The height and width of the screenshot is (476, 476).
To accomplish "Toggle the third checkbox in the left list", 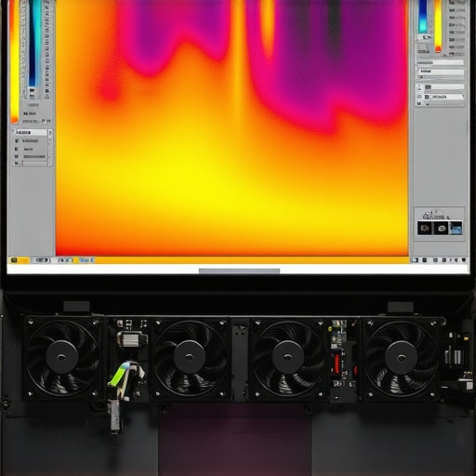I will pyautogui.click(x=17, y=156).
